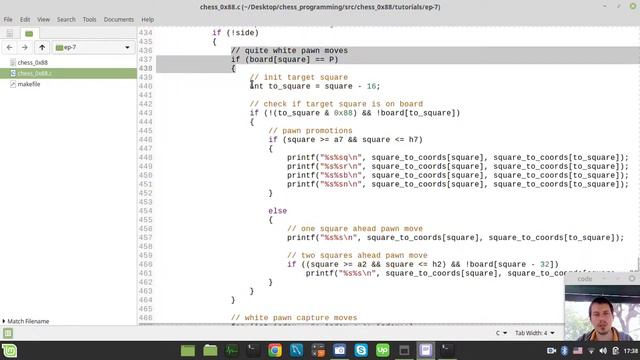Switch to the dark window taskbar item

click(x=404, y=351)
